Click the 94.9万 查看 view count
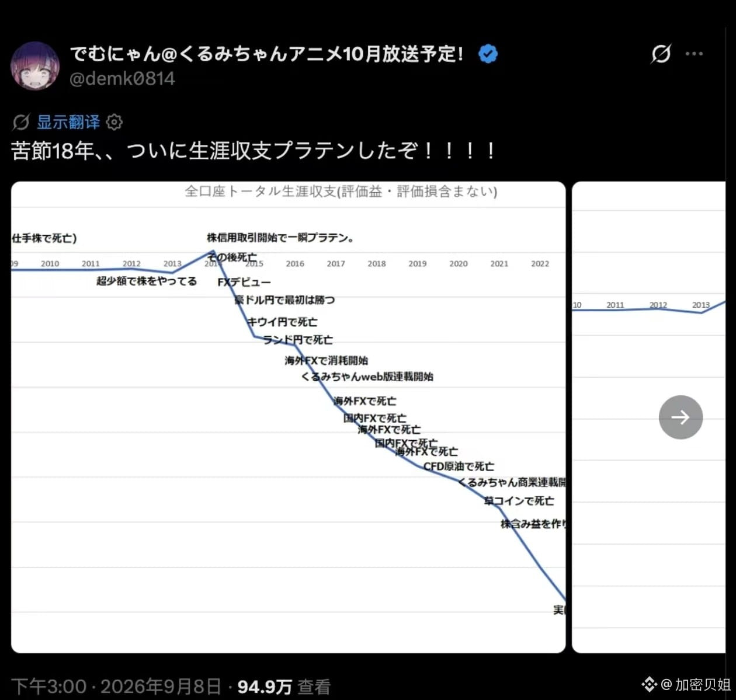 point(284,687)
